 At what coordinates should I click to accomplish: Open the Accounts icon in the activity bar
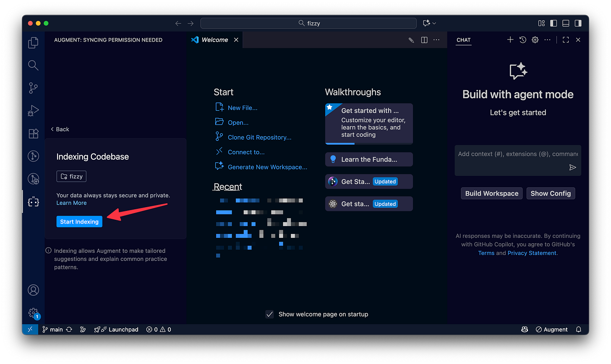click(x=33, y=290)
